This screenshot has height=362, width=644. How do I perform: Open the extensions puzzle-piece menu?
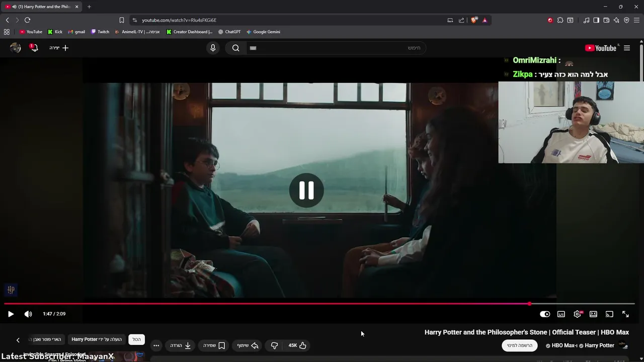point(560,20)
